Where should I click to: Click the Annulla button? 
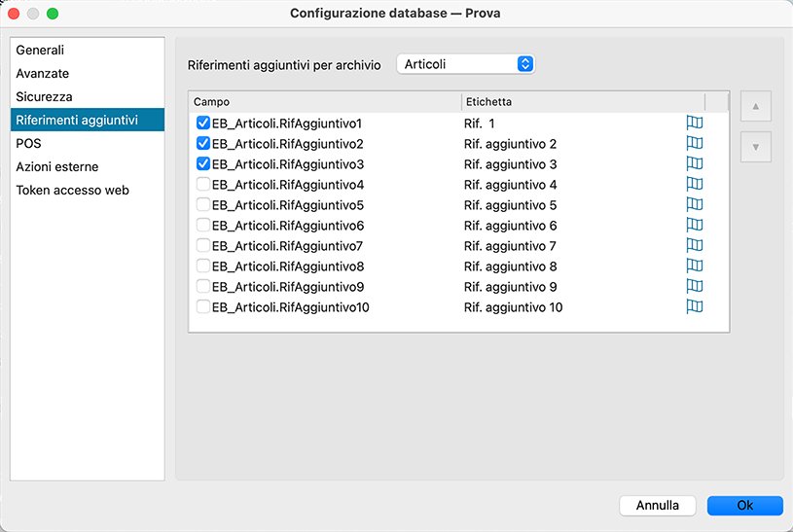click(x=657, y=506)
